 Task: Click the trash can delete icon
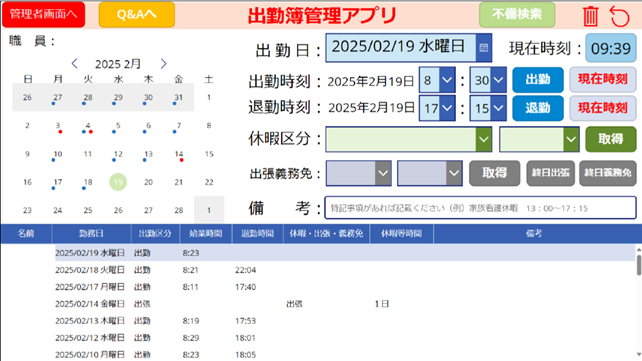coord(590,16)
